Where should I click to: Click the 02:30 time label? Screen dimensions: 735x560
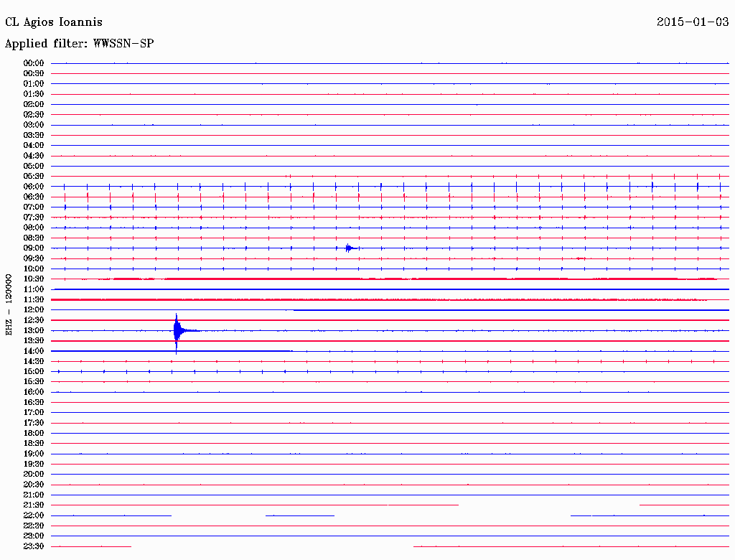(x=34, y=114)
